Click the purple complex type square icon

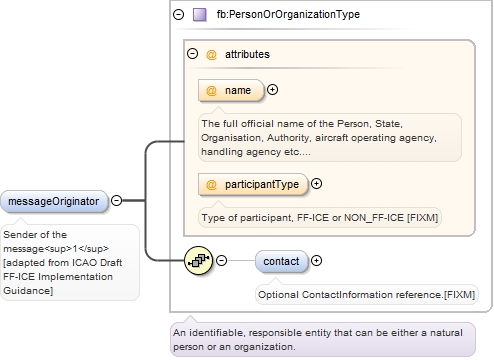coord(200,15)
